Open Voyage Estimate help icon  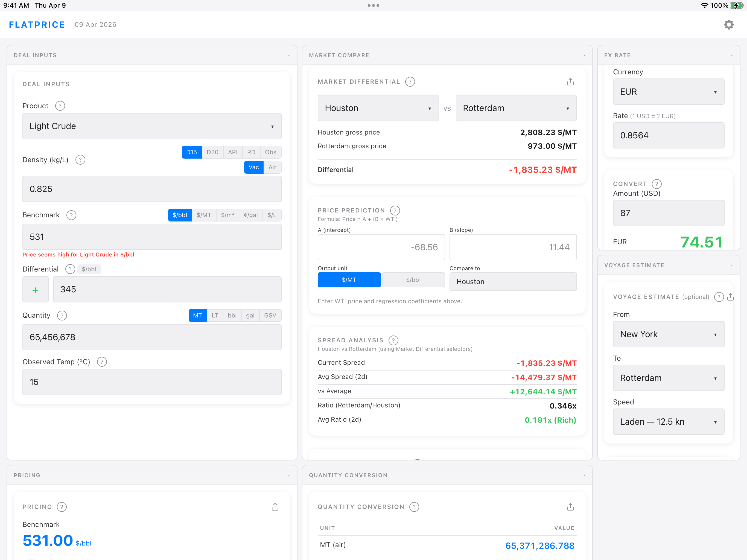point(719,297)
